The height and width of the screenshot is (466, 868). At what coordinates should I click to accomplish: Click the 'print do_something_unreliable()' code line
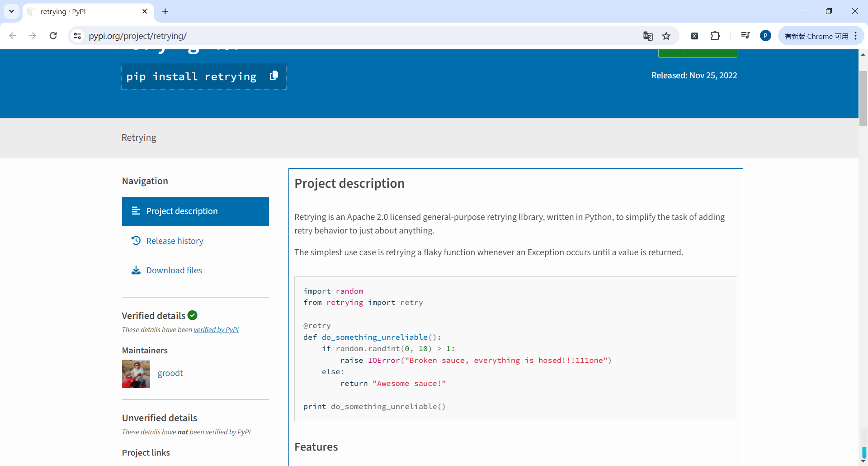[x=374, y=407]
